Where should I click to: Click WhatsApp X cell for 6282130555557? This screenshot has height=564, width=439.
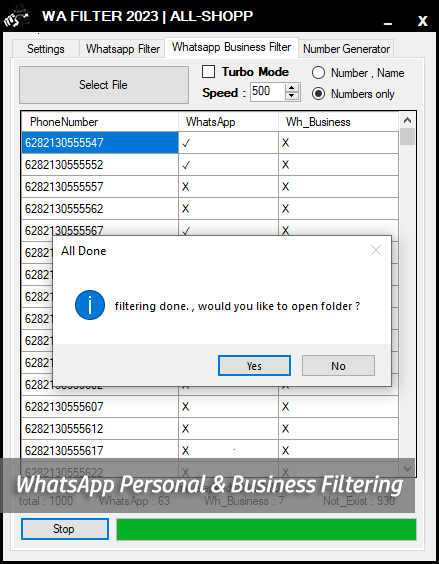228,187
